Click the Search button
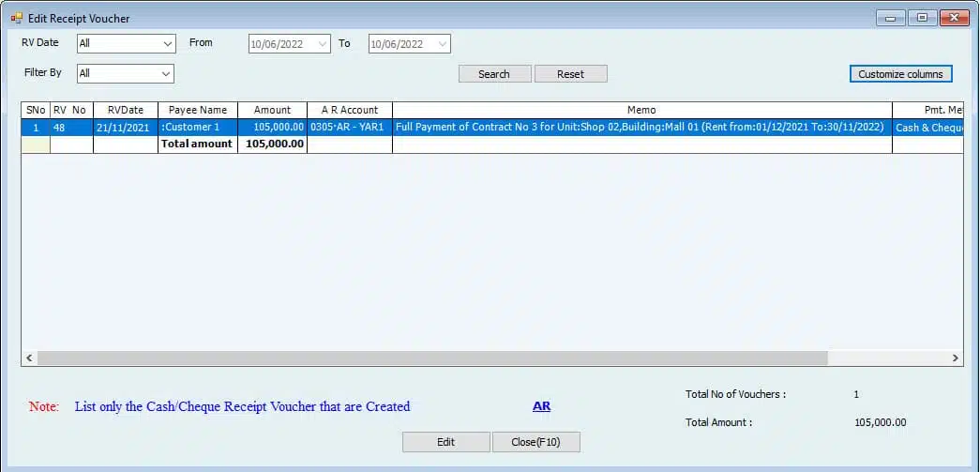 tap(494, 74)
